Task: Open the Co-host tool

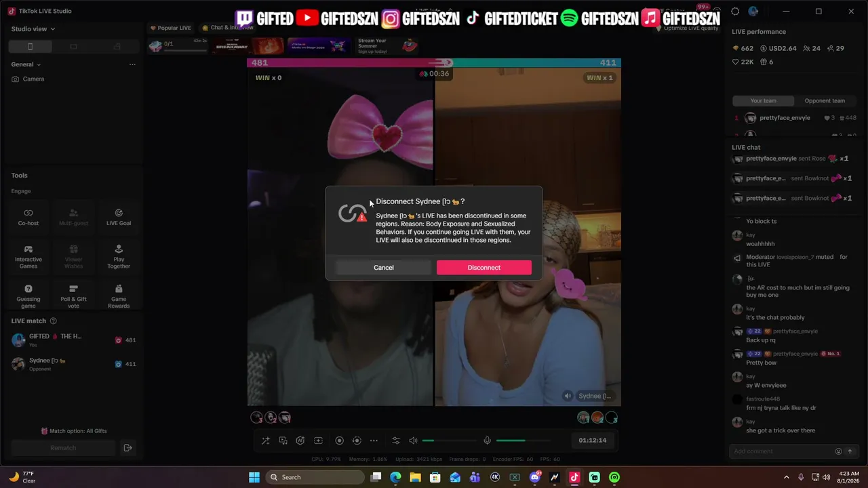Action: [x=28, y=217]
